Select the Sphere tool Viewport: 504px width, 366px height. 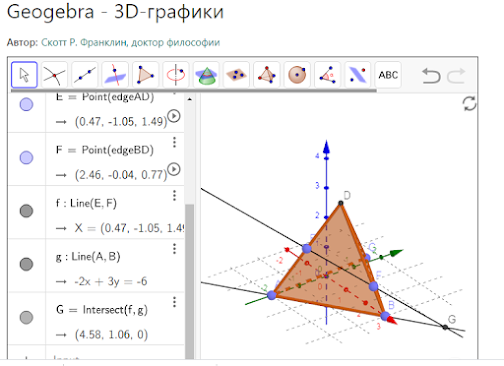coord(297,75)
